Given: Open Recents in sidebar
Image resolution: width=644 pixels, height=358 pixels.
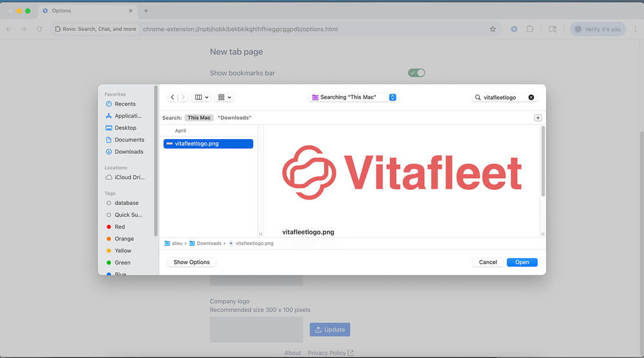Looking at the screenshot, I should [125, 104].
